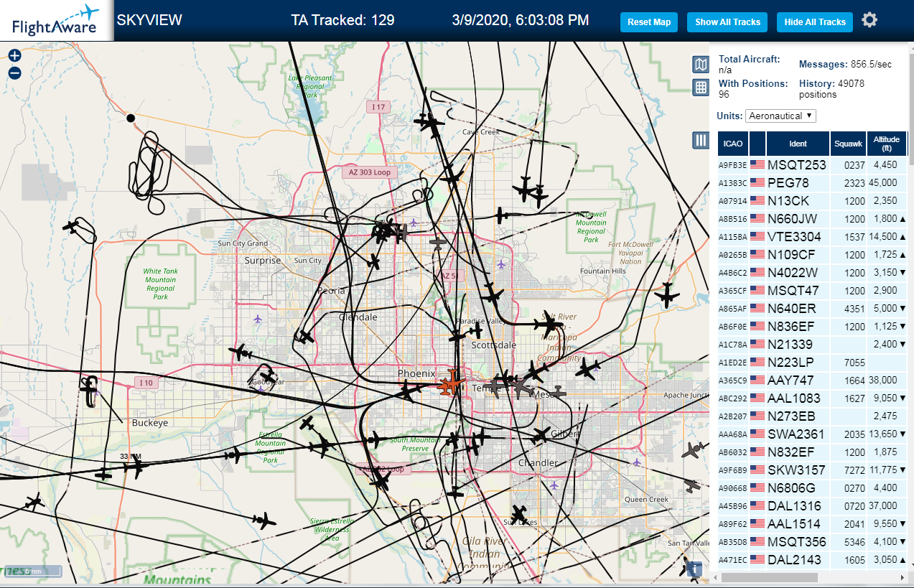
Task: Select the N6806G aircraft row
Action: (812, 487)
